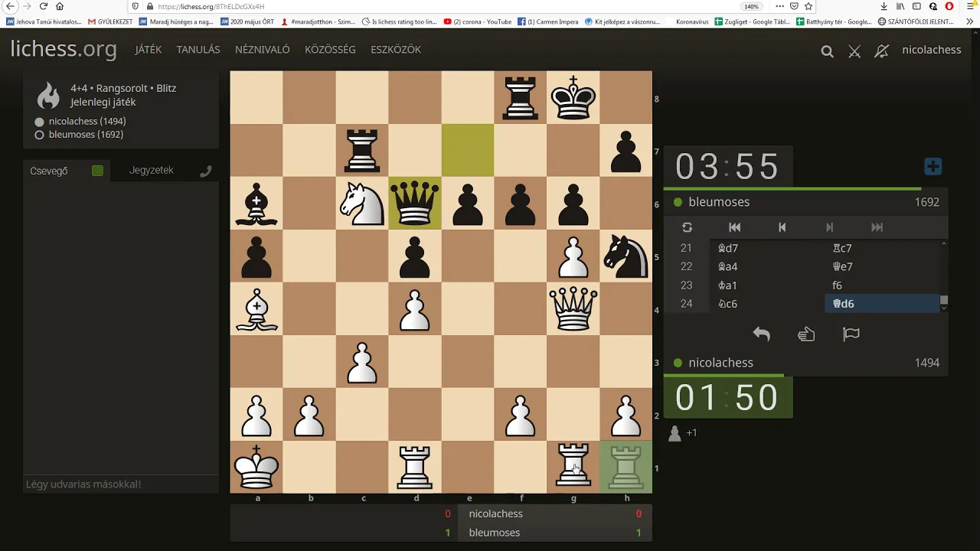
Task: Offer a draw with the hand icon
Action: click(x=806, y=334)
